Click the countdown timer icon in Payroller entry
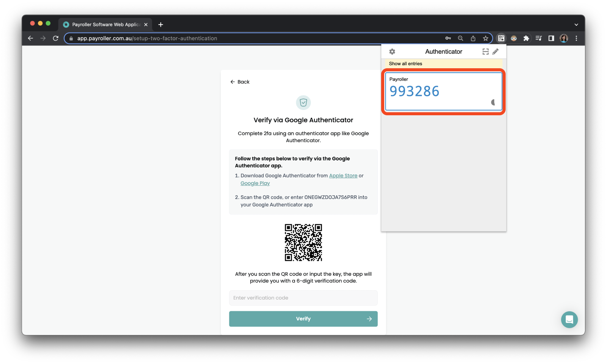 [493, 102]
